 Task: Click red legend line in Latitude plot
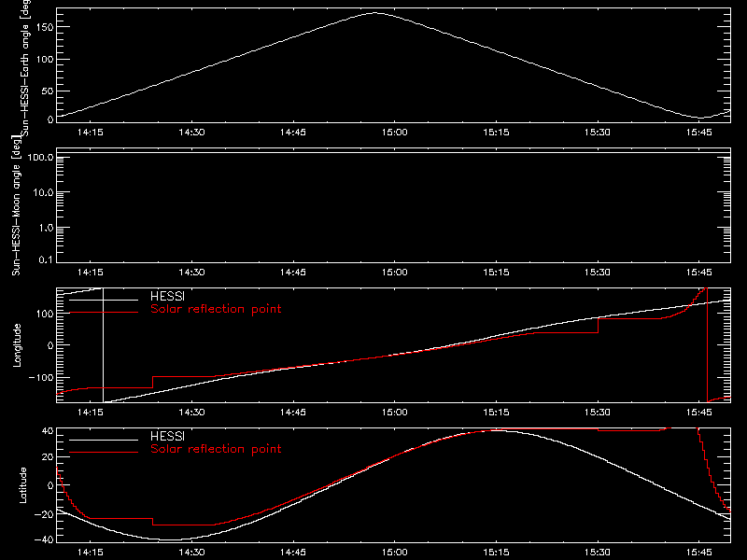click(104, 453)
